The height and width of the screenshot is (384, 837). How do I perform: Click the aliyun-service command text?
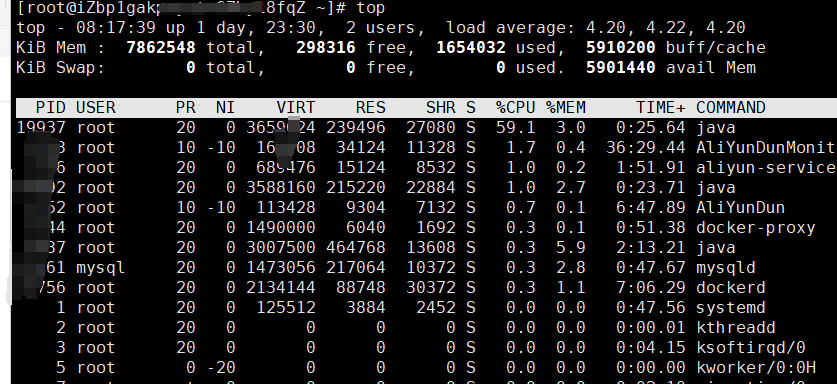coord(766,168)
